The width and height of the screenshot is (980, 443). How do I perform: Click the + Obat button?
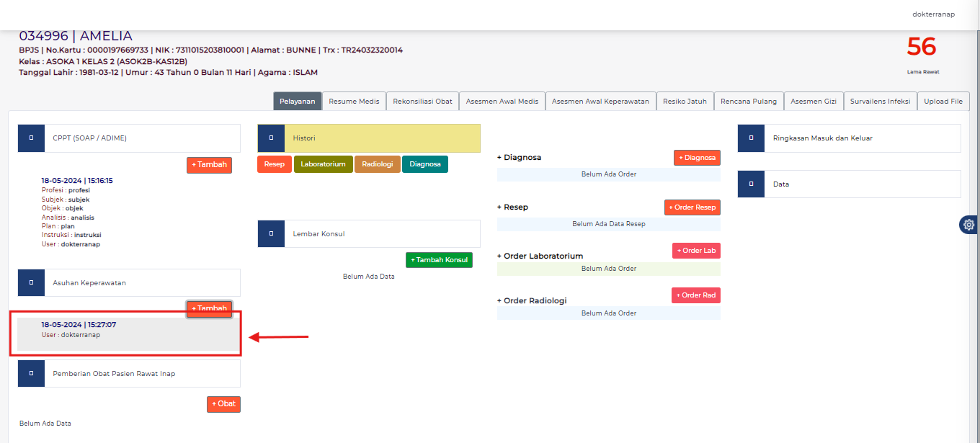tap(223, 404)
